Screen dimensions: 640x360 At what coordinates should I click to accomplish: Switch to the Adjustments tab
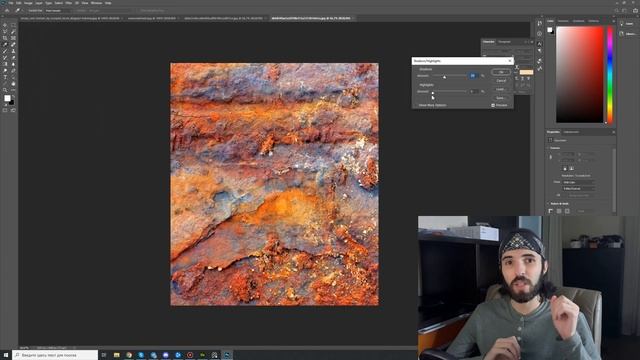[x=571, y=132]
